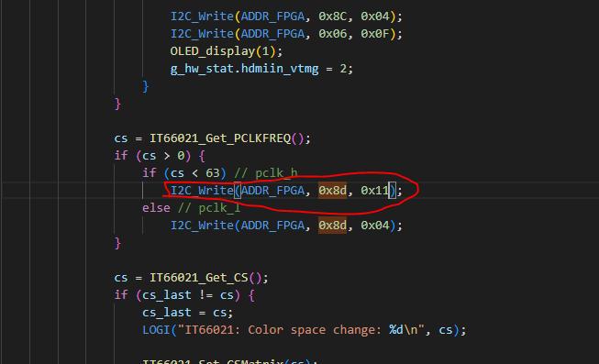Click the hdmiin_vtmg member name
The image size is (599, 364).
tap(280, 69)
